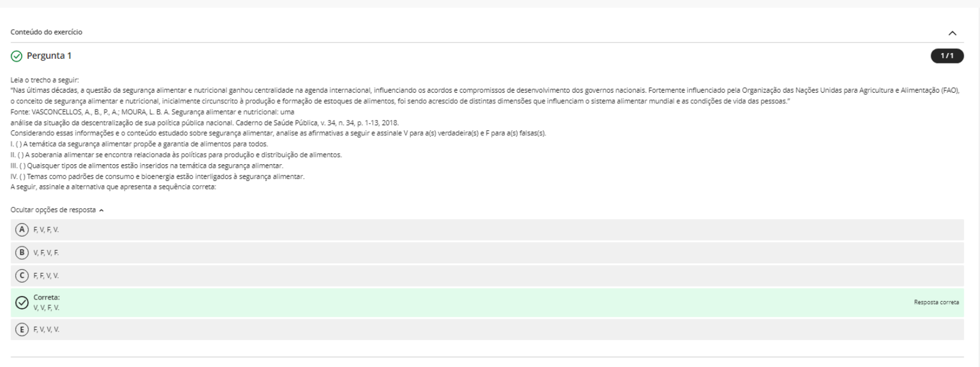Click the green check icon beside Pergunta 1
The height and width of the screenshot is (367, 980).
pos(16,56)
